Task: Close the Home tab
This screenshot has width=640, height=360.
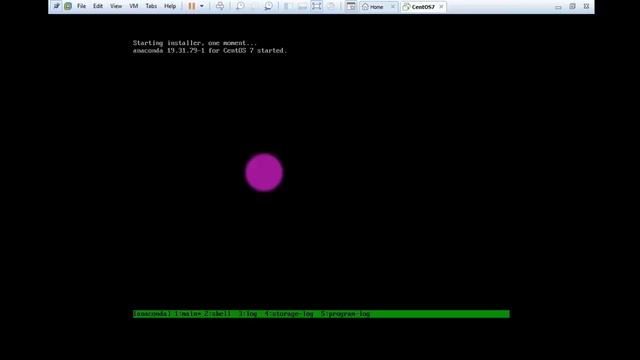Action: pyautogui.click(x=393, y=7)
